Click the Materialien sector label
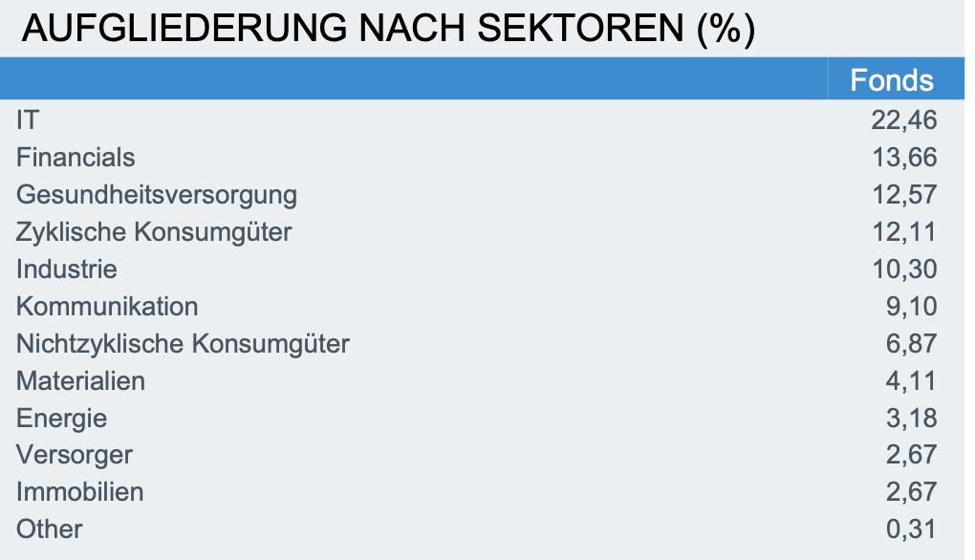Image resolution: width=975 pixels, height=560 pixels. click(x=80, y=380)
